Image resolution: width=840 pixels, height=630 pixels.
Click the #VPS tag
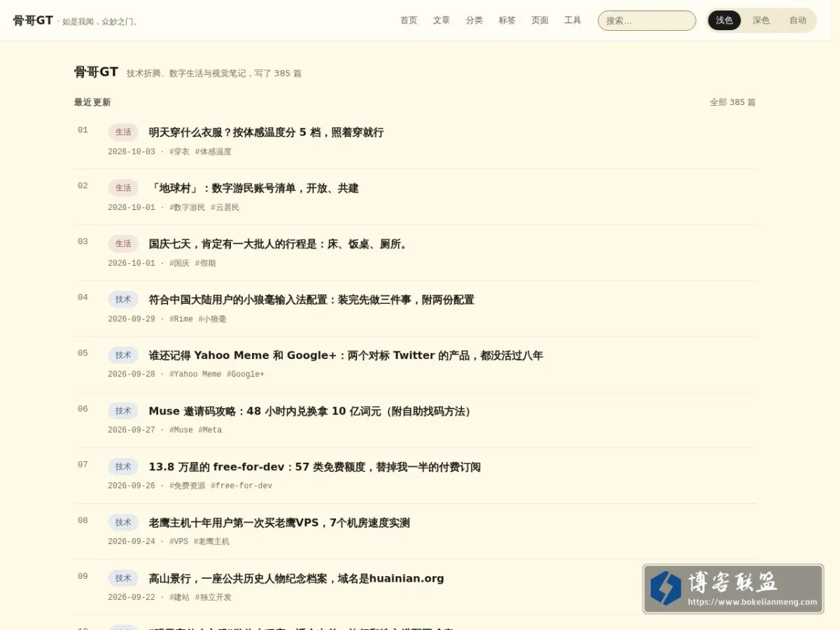179,542
